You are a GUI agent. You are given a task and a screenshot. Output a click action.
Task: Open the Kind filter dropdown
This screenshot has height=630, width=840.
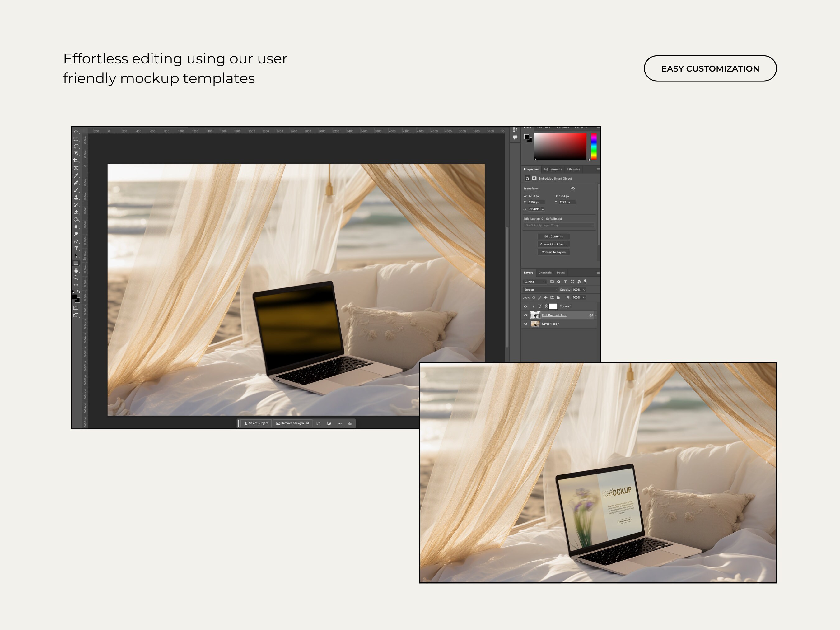[535, 282]
